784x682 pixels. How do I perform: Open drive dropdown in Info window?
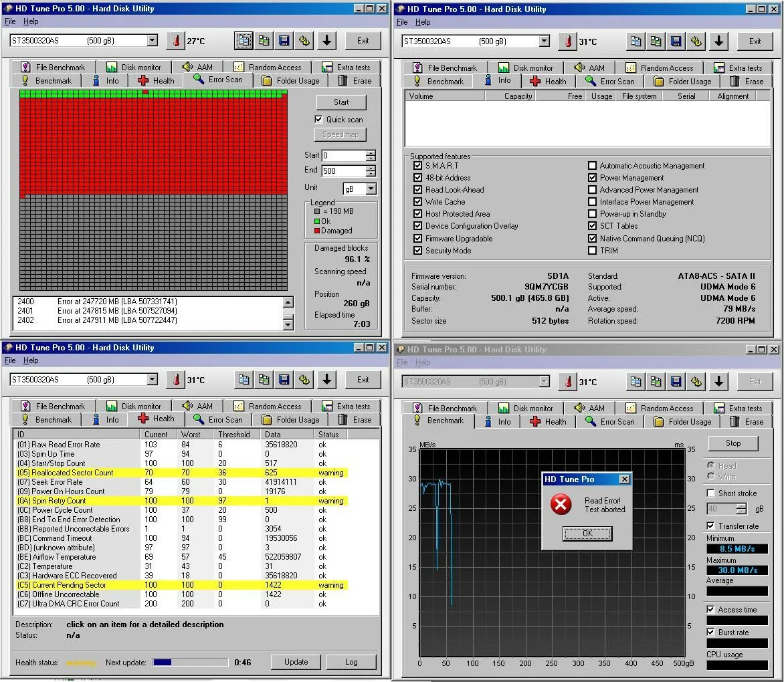point(544,41)
